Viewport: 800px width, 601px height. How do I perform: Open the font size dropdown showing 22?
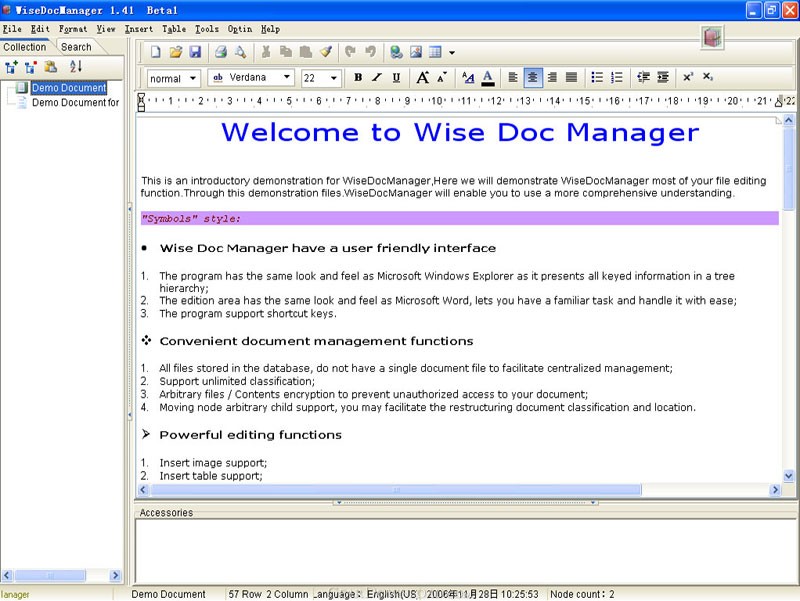coord(320,78)
